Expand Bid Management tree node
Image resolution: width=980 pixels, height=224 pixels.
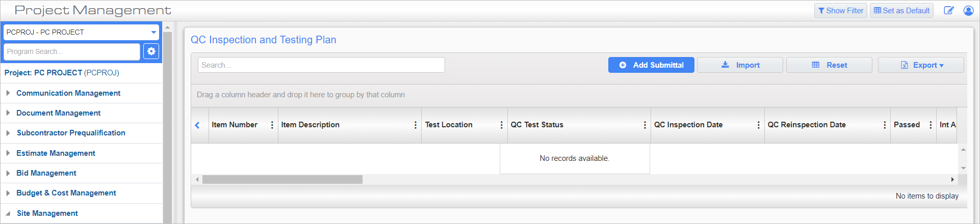coord(8,173)
